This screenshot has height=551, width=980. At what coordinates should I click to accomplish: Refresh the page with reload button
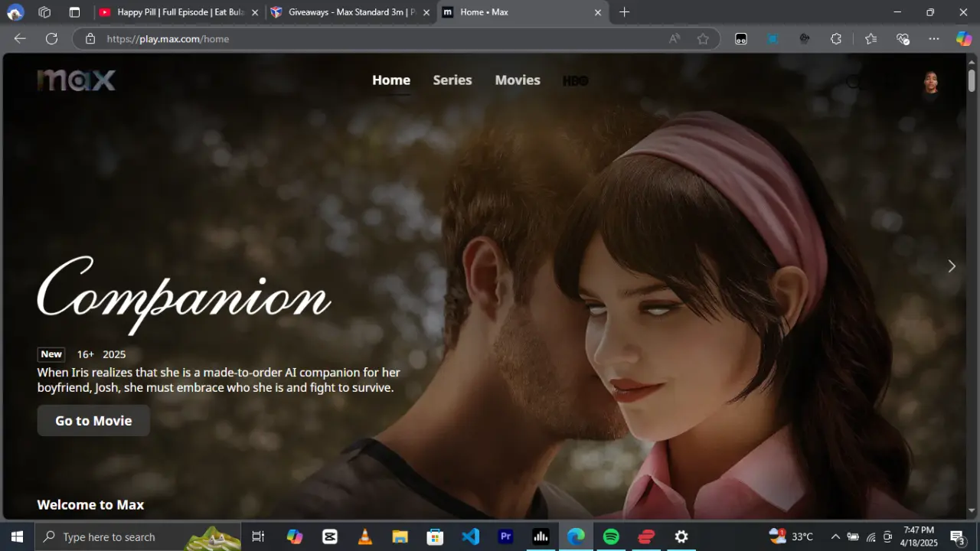tap(51, 39)
